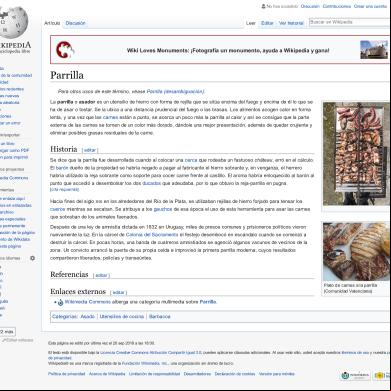Click the Wiki Loves Monuments banner text
This screenshot has height=391, width=391.
[228, 51]
